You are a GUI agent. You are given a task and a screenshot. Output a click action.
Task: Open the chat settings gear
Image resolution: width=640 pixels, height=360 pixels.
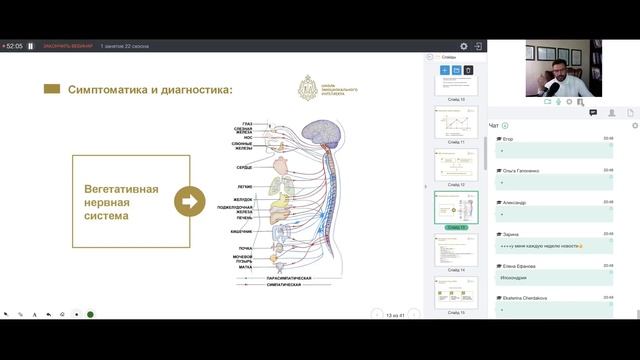pyautogui.click(x=635, y=126)
